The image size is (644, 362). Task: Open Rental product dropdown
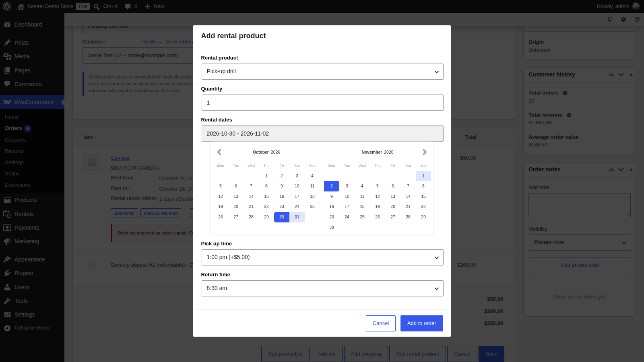322,72
